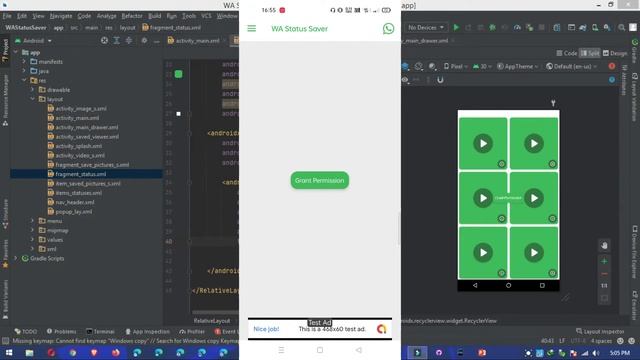Screen dimensions: 640x360
Task: Switch to Code view mode
Action: click(567, 53)
